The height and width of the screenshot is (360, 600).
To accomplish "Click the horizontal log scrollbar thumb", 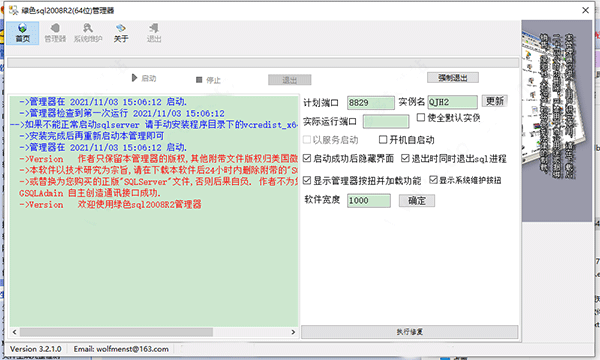I will pos(116,332).
